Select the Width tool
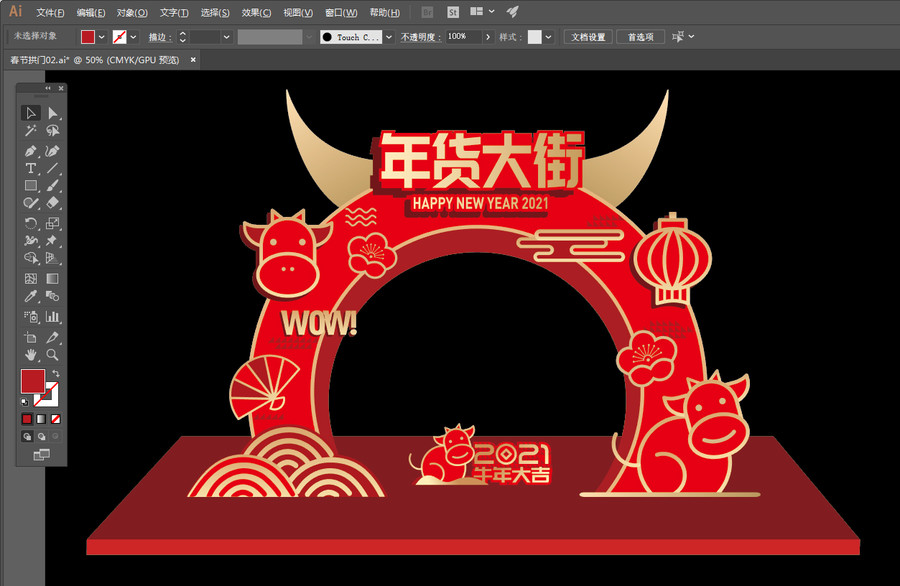Screen dimensions: 900x586 click(x=31, y=240)
